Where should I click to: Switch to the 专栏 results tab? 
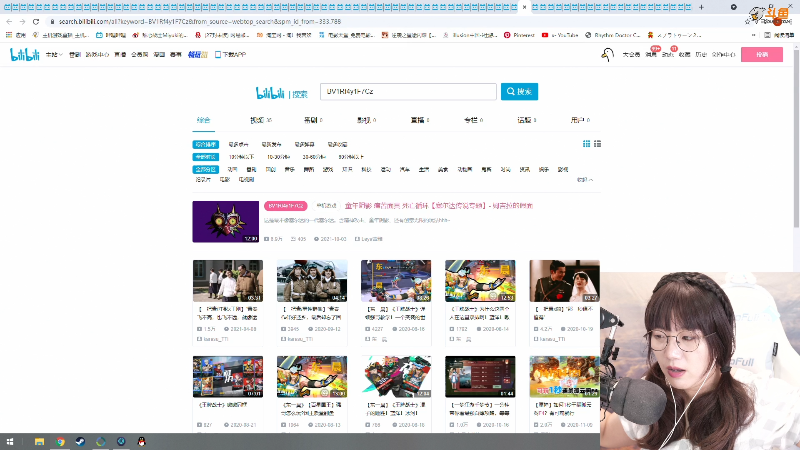473,120
